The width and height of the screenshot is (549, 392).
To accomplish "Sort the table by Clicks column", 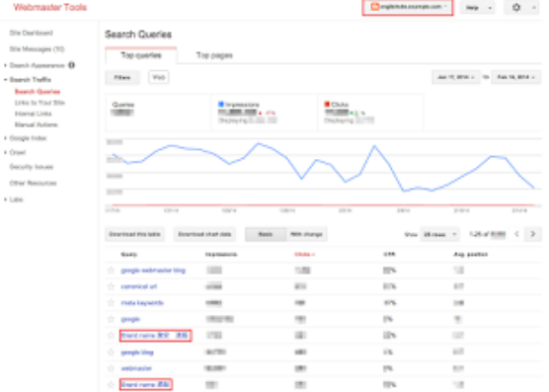I will 304,254.
